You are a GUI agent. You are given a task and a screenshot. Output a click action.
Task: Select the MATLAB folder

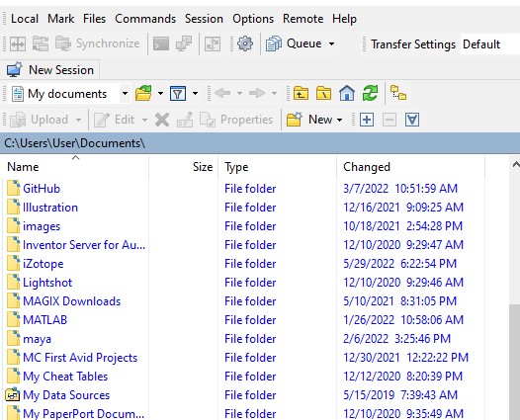click(x=37, y=320)
